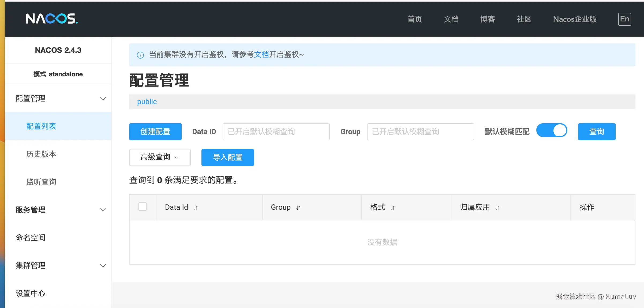Open the 文档 link in auth notice
This screenshot has width=644, height=308.
coord(261,55)
